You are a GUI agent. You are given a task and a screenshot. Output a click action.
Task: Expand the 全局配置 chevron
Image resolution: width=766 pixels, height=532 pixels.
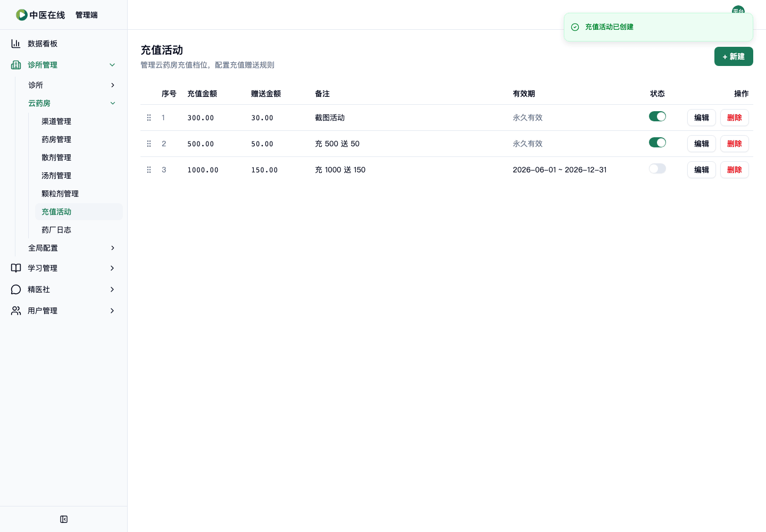(x=112, y=248)
